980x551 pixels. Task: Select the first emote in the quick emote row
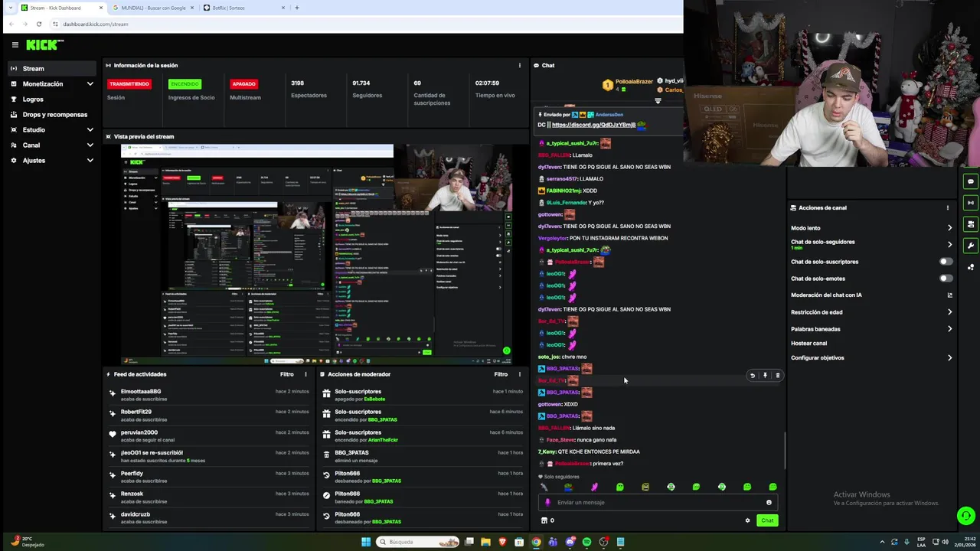(544, 487)
